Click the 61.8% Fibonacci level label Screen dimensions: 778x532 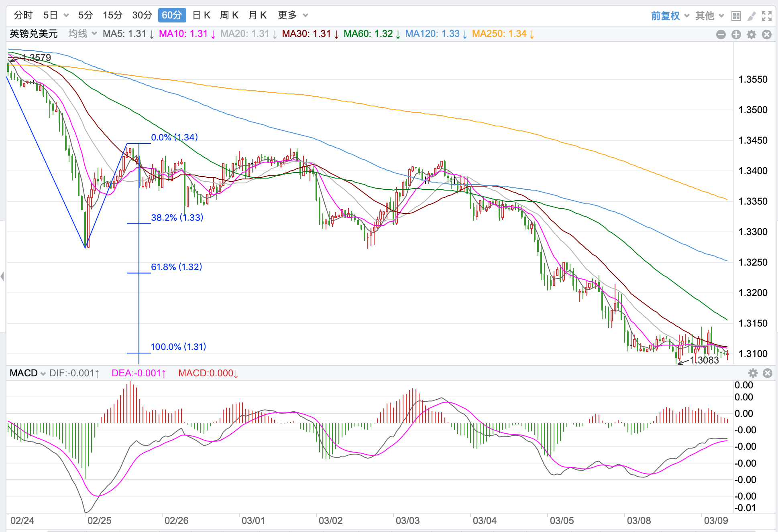176,267
